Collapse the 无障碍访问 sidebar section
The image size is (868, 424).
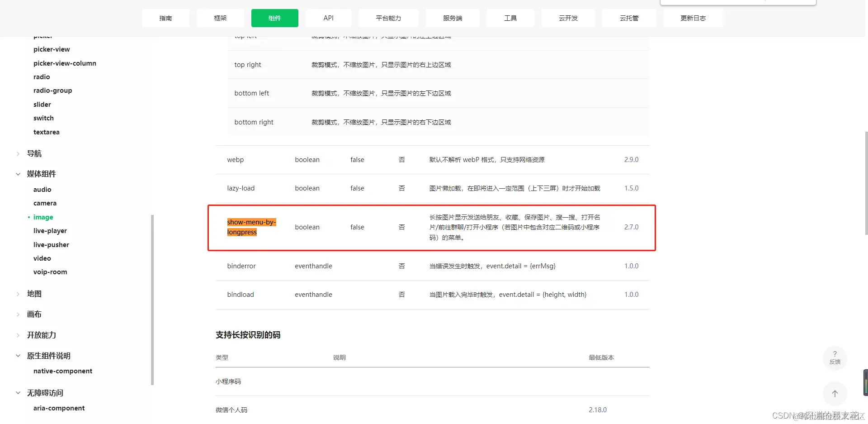coord(45,393)
